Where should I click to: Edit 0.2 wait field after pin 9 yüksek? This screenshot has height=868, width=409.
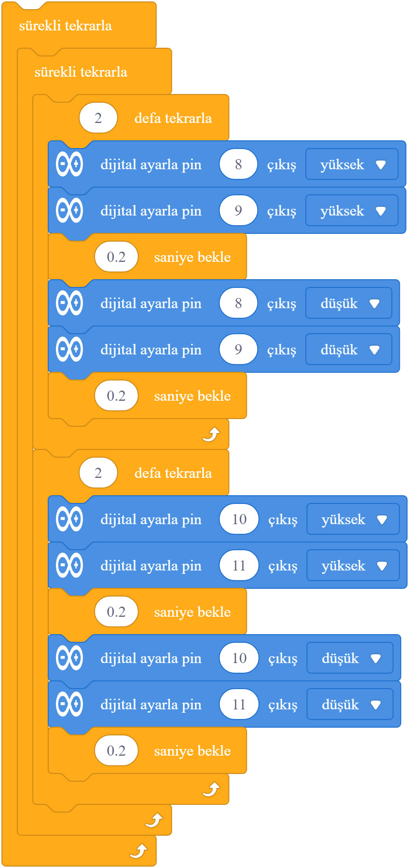click(x=116, y=257)
